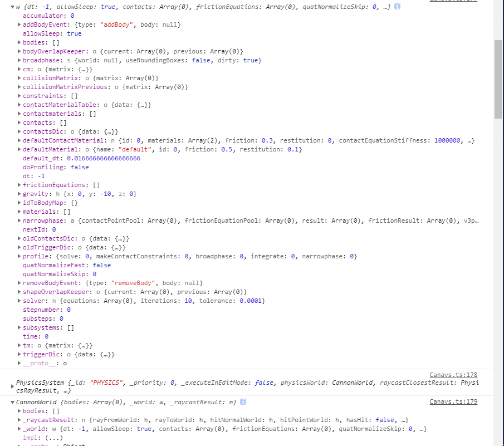
Task: Open source link Canavs.ts:179
Action: [453, 401]
